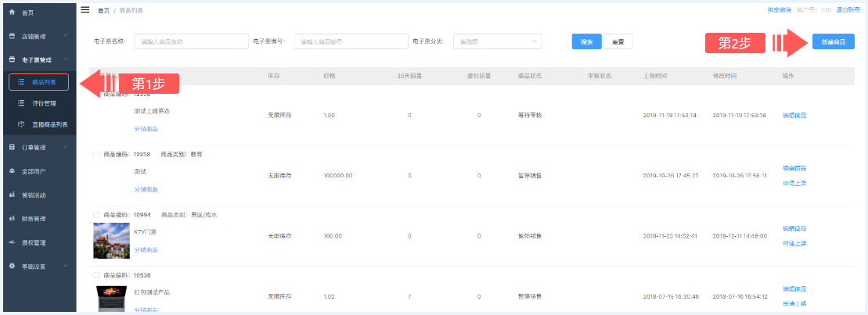Screen dimensions: 868x315
Task: Expand the 店铺管理 sidebar section chevron
Action: 66,37
